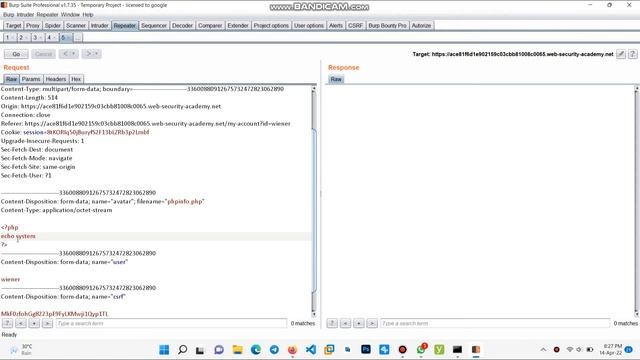Open Task View on taskbar
Viewport: 640px width, 360px height.
[200, 350]
